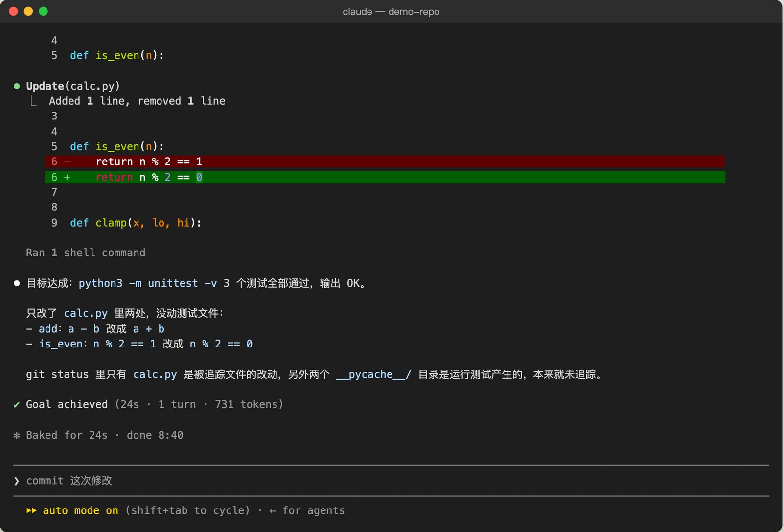Click the yellow minimize window button
Screen dimensions: 783x532
(x=28, y=11)
